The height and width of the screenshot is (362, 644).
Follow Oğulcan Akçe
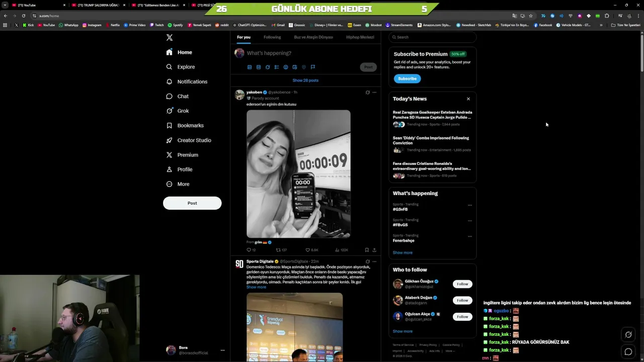click(x=462, y=317)
